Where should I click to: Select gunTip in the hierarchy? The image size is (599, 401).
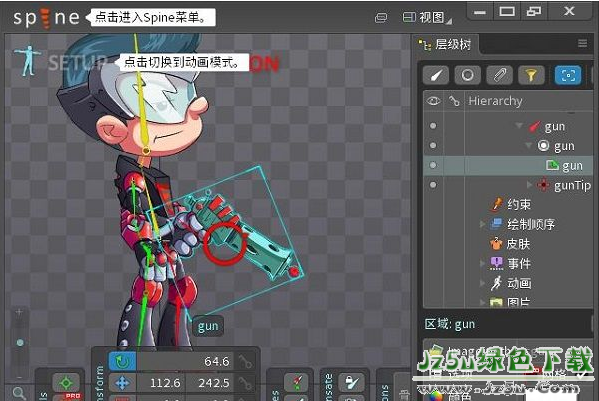click(x=564, y=186)
